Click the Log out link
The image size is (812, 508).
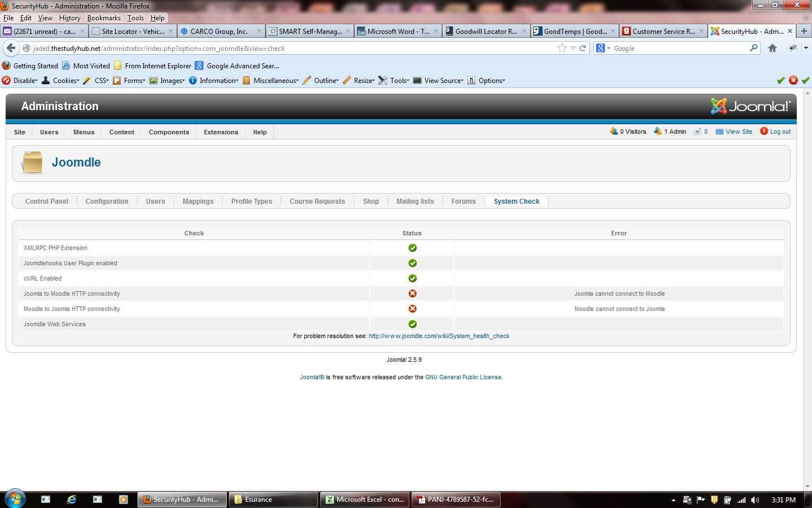[780, 132]
